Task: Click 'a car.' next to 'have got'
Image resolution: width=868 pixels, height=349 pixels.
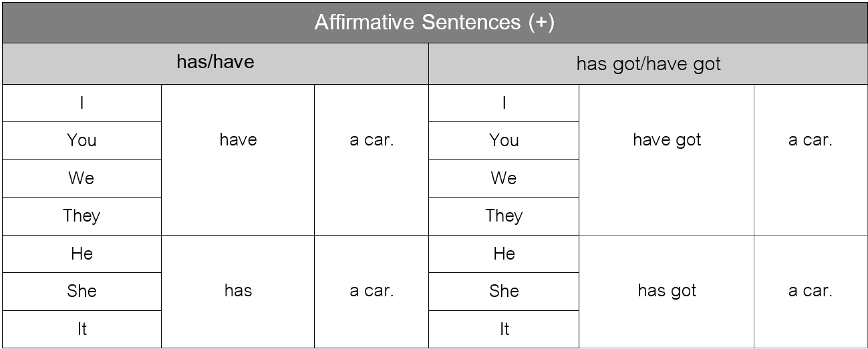Action: click(x=810, y=140)
